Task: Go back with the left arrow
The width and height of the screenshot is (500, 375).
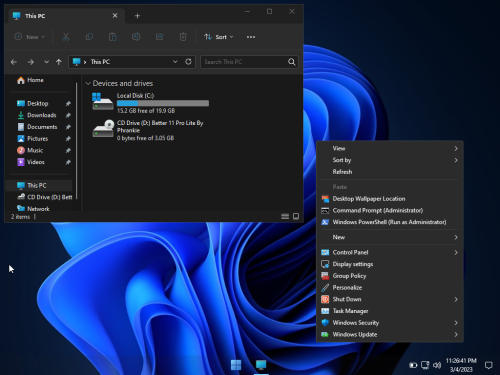Action: 14,62
